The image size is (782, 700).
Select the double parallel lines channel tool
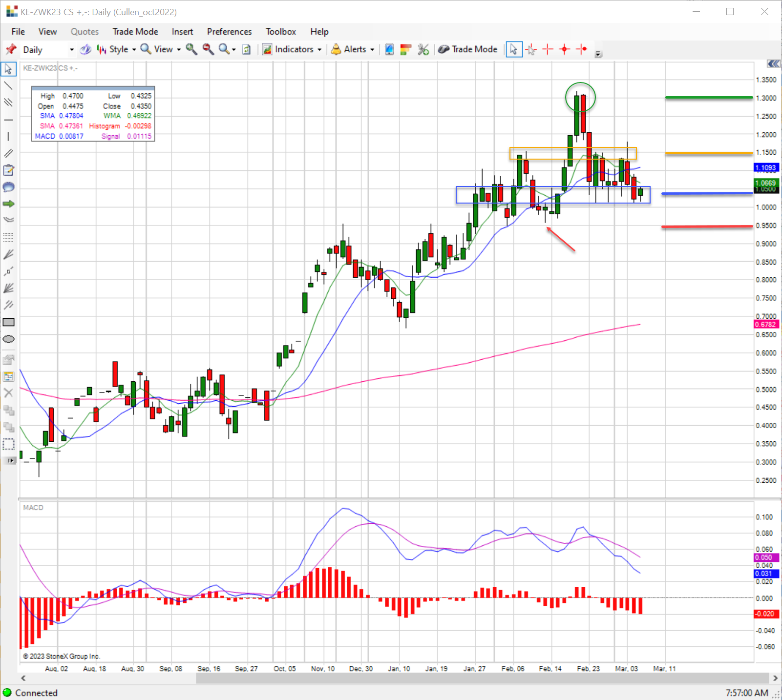point(8,154)
